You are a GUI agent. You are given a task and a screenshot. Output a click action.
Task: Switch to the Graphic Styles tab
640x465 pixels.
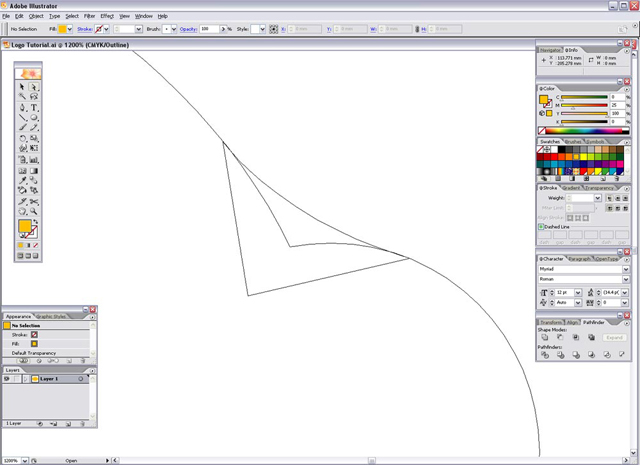coord(51,316)
